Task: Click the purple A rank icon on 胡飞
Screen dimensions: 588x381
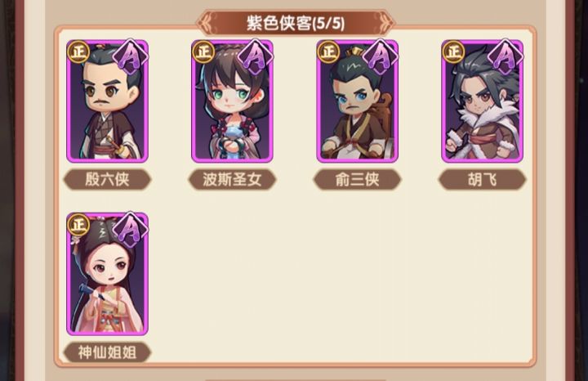Action: (506, 56)
